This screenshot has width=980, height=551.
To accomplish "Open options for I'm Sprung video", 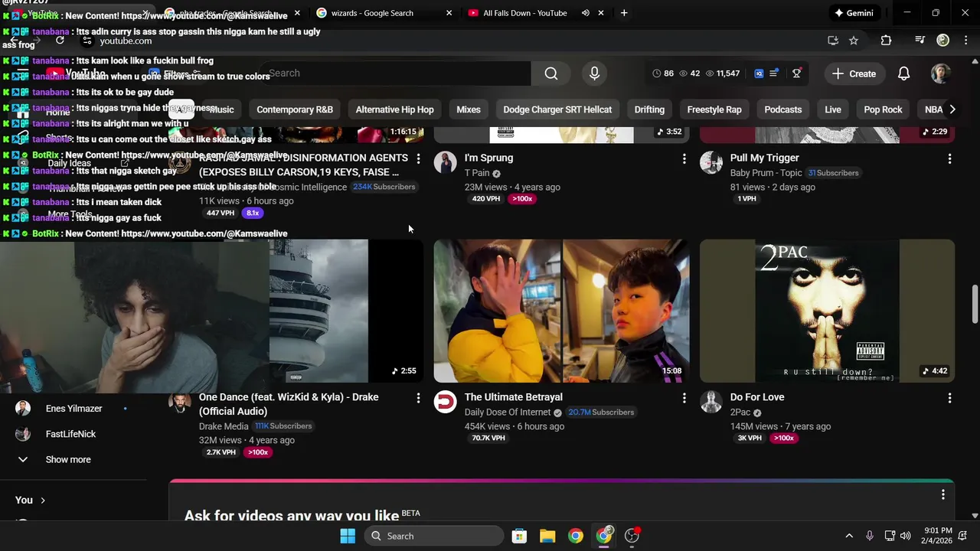I will point(684,158).
